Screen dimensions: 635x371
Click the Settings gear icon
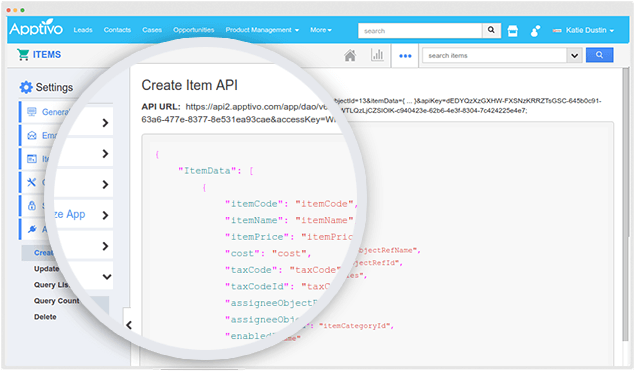tap(26, 87)
